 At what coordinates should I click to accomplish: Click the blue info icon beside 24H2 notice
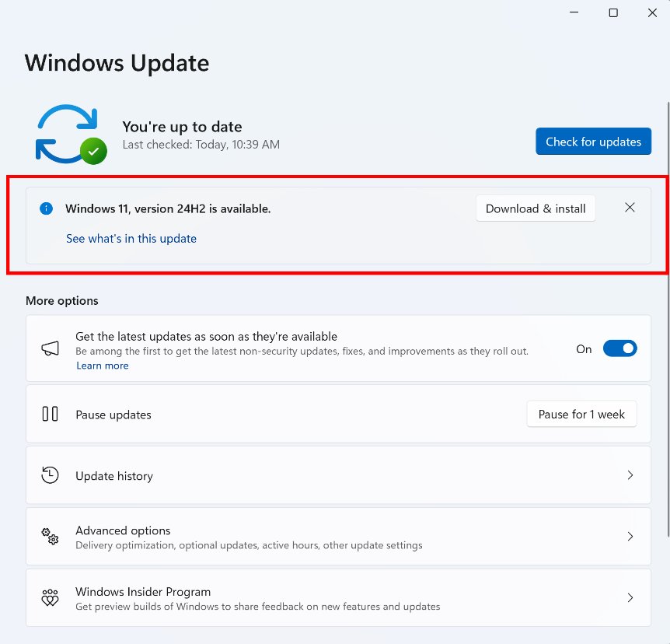pos(46,208)
